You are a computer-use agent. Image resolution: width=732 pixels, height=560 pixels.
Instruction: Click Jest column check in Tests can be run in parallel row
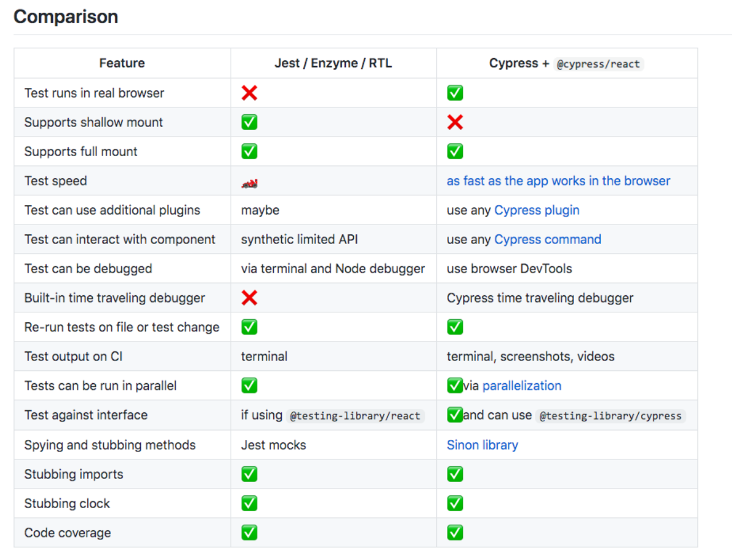pyautogui.click(x=249, y=386)
